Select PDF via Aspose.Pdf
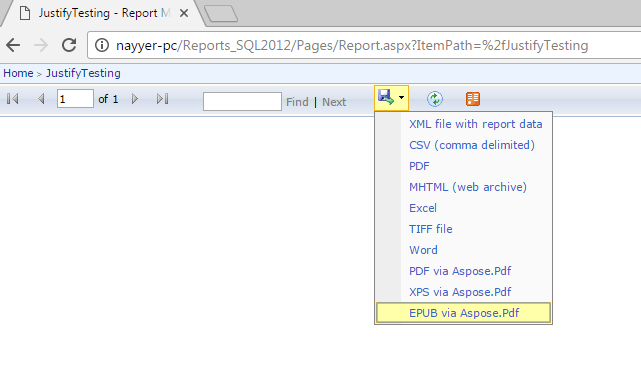The width and height of the screenshot is (641, 385). pyautogui.click(x=460, y=271)
